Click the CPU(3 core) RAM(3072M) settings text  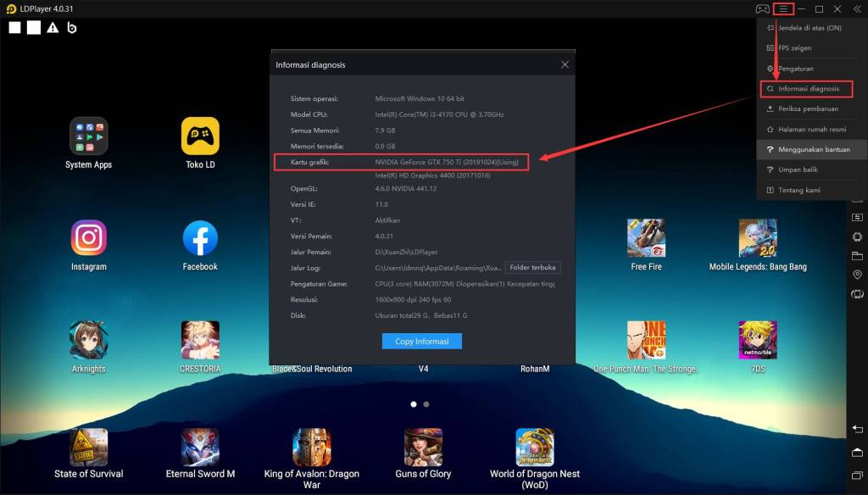pos(465,283)
